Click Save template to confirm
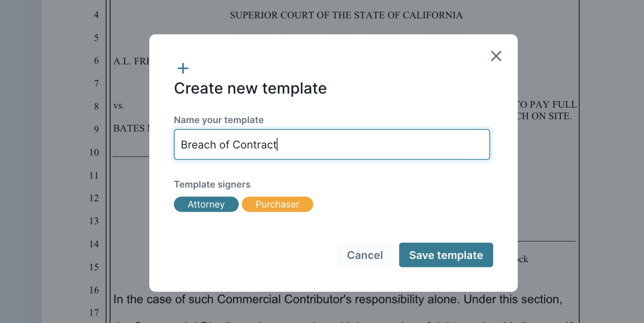The width and height of the screenshot is (644, 323). click(x=446, y=255)
